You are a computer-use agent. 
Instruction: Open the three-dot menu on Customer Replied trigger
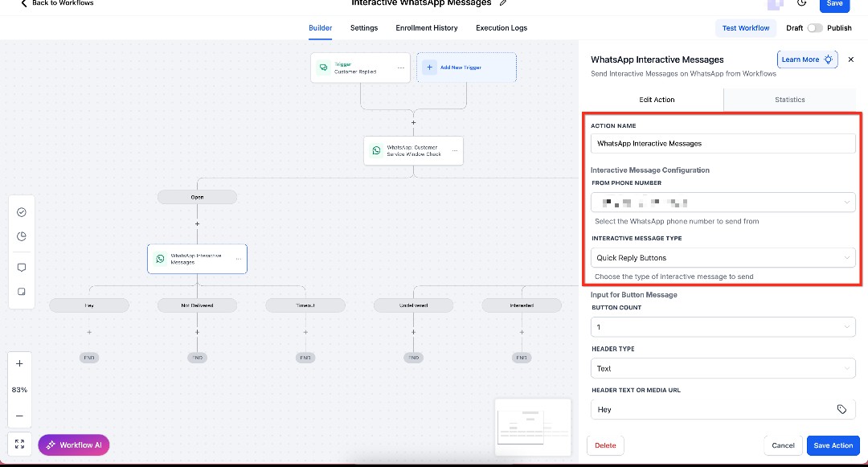point(401,68)
